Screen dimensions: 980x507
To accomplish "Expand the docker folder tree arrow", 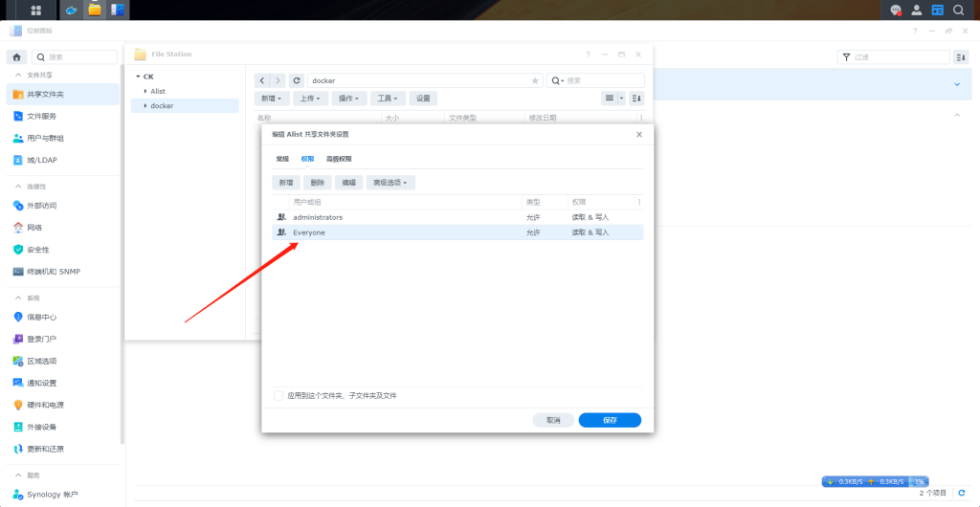I will 145,106.
